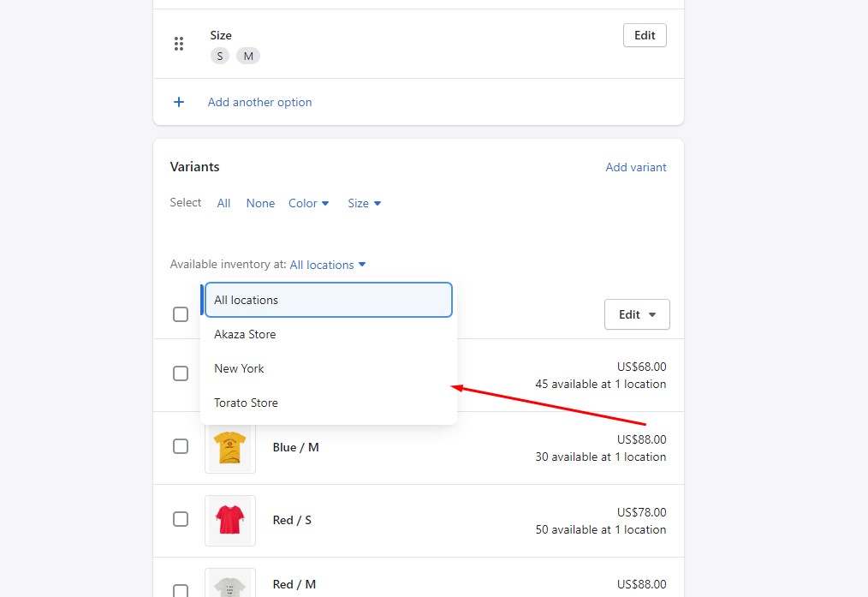Open the Size select dropdown
This screenshot has width=868, height=597.
coord(364,203)
